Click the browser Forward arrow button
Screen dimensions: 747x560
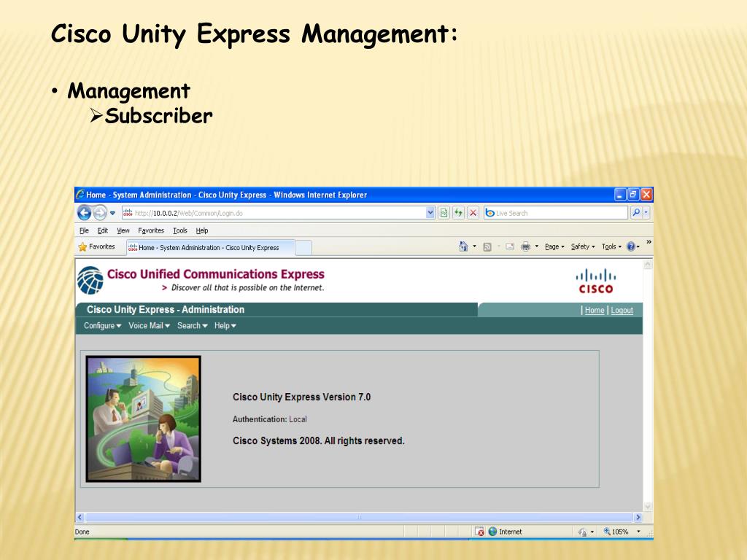click(x=99, y=213)
